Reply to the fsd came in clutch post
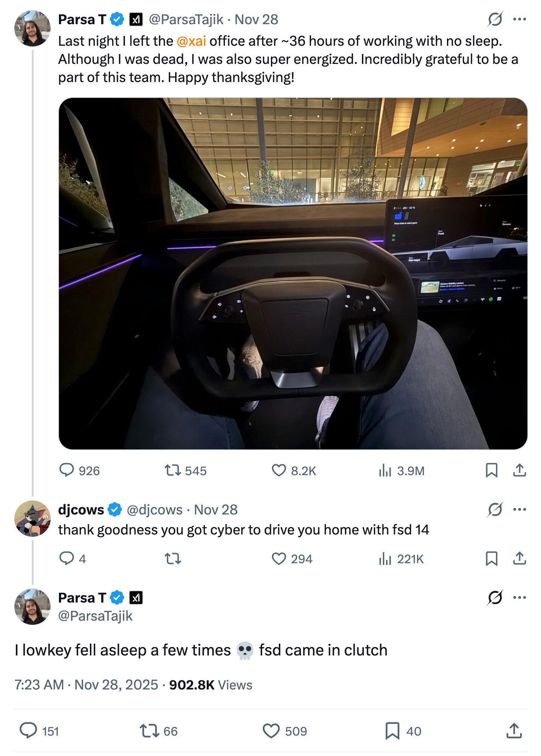This screenshot has height=756, width=541. point(28,731)
